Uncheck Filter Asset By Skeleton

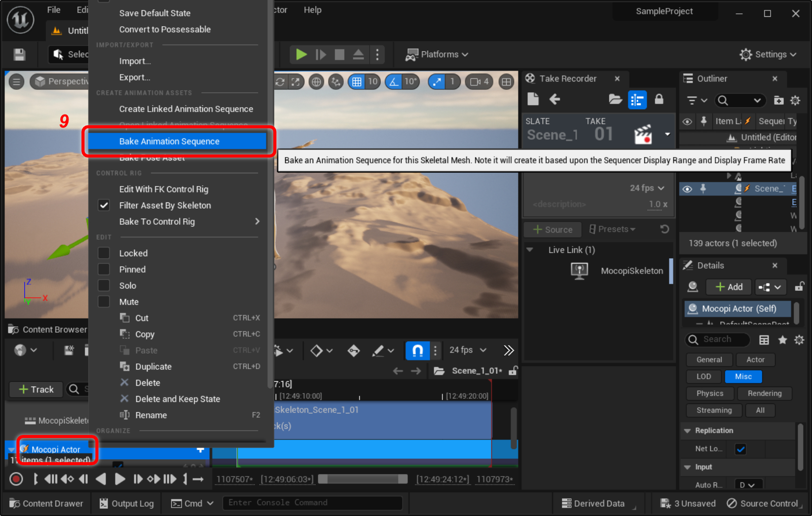pos(104,205)
